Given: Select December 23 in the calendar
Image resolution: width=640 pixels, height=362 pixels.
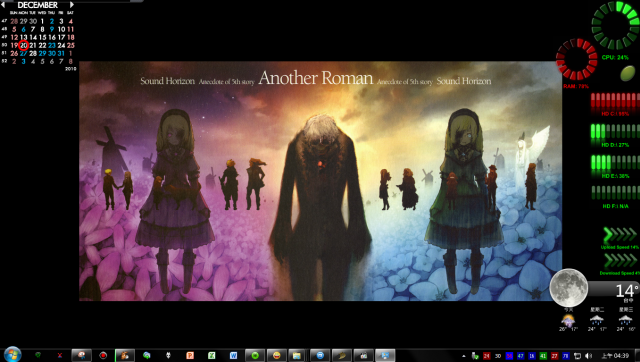Looking at the screenshot, I should [52, 45].
